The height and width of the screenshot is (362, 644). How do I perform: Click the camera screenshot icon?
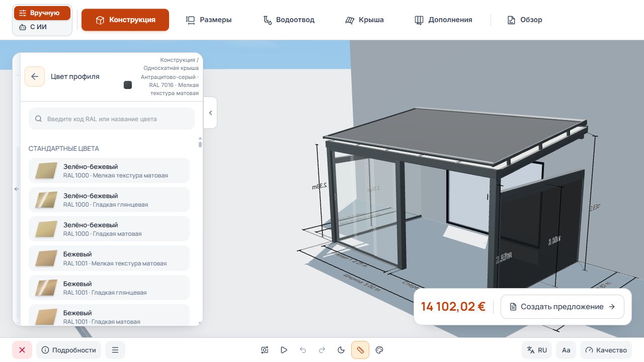(265, 350)
